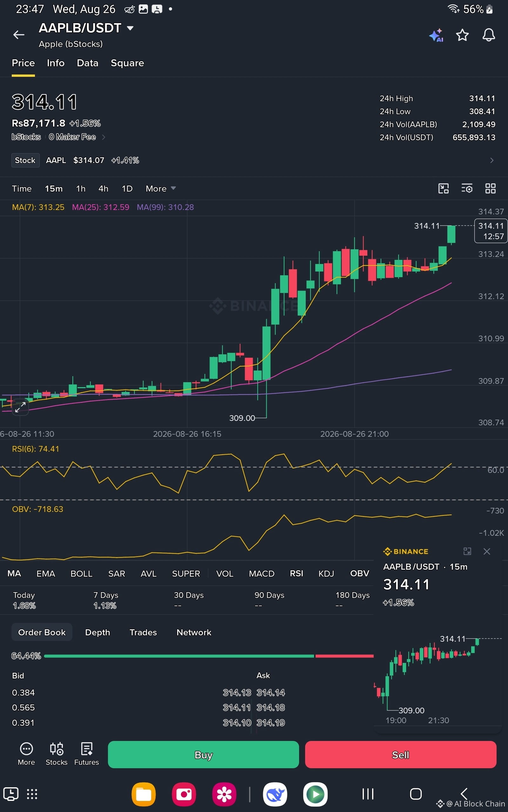Open Stocks shortcut in bottom bar
The width and height of the screenshot is (508, 812).
point(57,754)
